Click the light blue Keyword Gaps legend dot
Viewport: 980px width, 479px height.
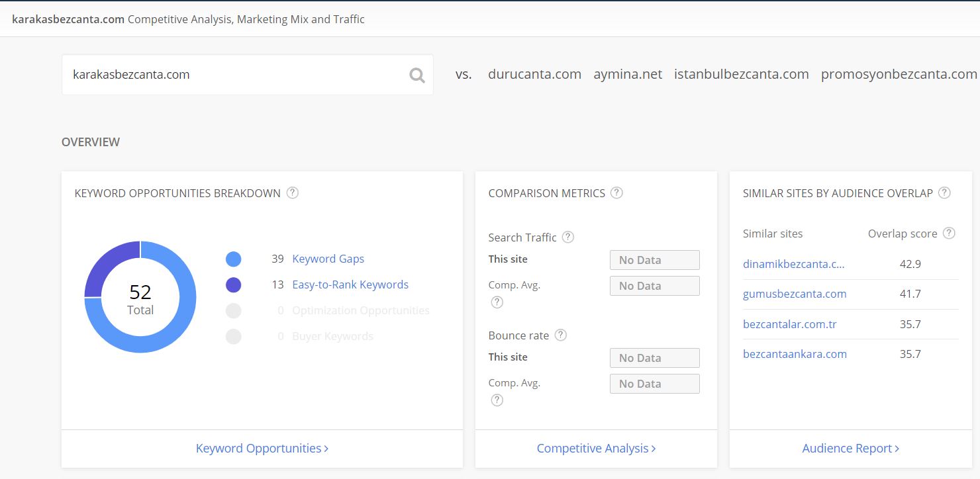tap(233, 259)
